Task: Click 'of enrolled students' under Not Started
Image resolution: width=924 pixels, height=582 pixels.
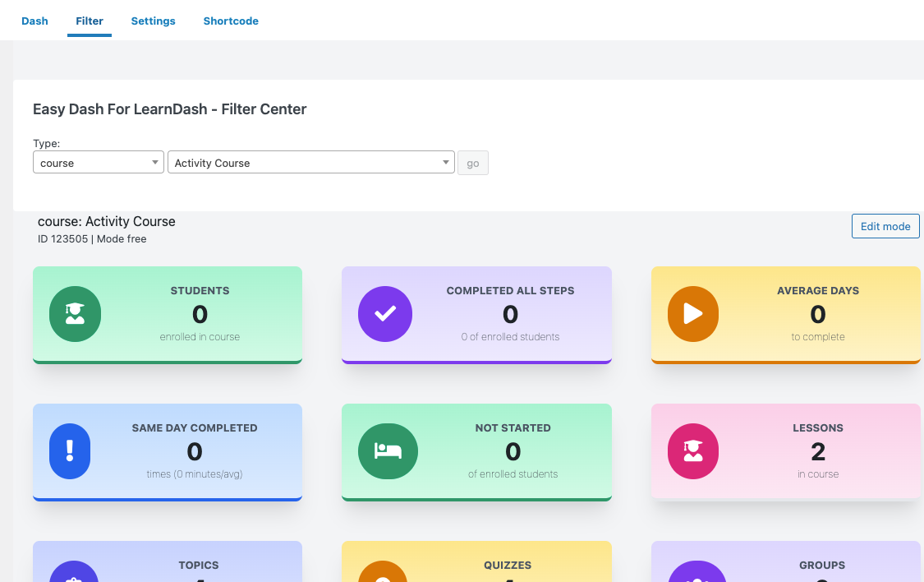Action: pos(513,474)
